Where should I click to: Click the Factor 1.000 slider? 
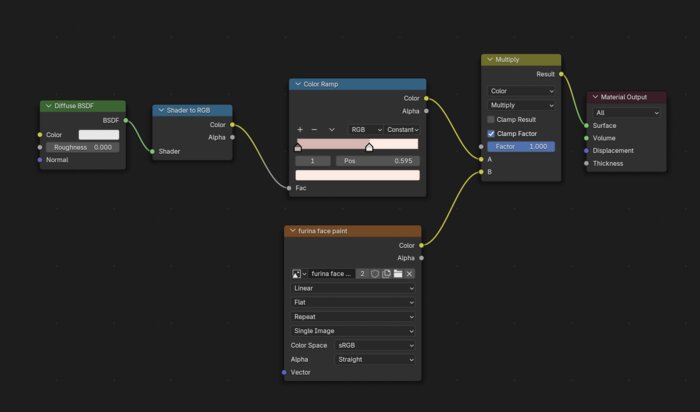521,146
